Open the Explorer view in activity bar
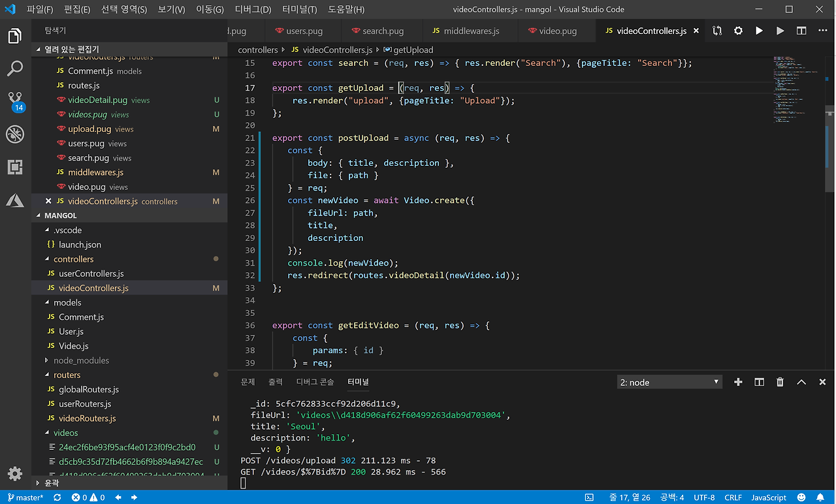The width and height of the screenshot is (836, 504). 15,36
